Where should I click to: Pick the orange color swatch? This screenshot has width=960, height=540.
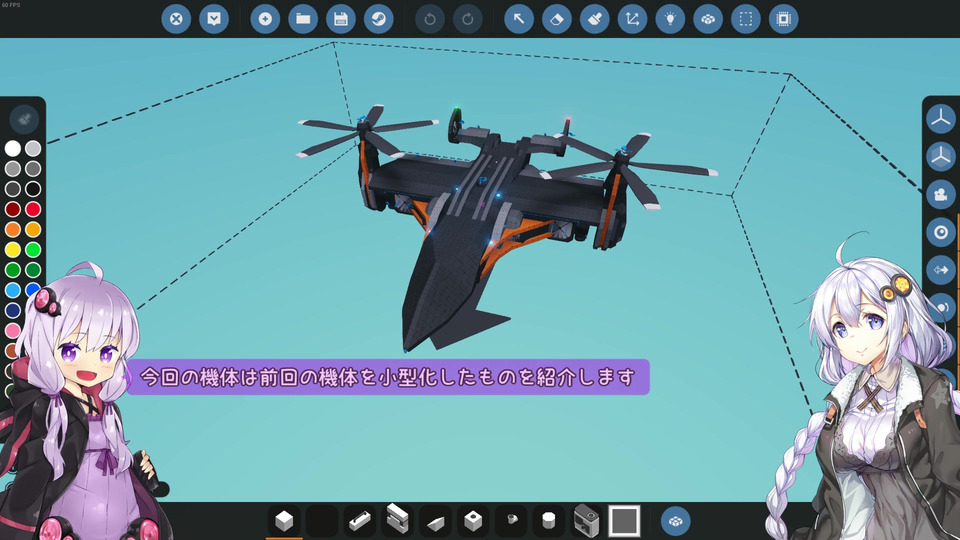pos(13,230)
